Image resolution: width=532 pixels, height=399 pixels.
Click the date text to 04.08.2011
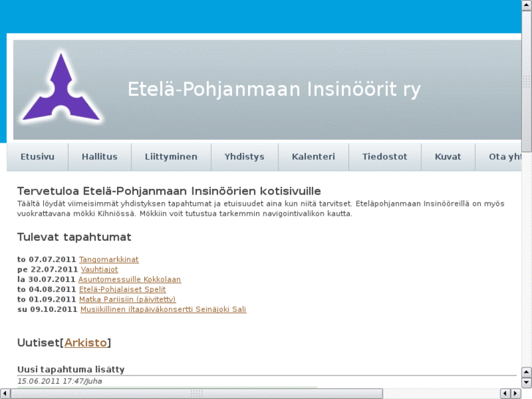tap(47, 289)
